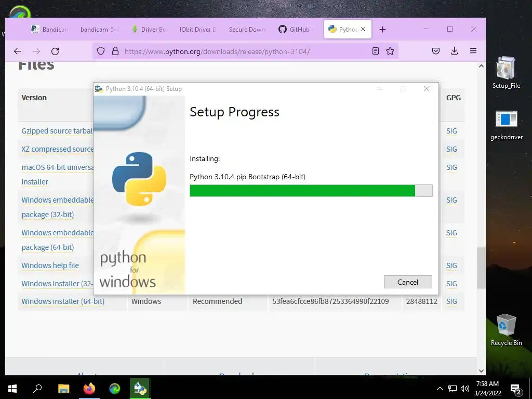
Task: Open File Explorer from the taskbar
Action: (63, 389)
